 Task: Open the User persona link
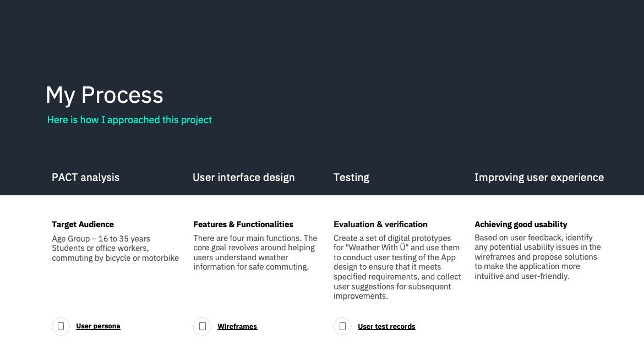point(98,326)
